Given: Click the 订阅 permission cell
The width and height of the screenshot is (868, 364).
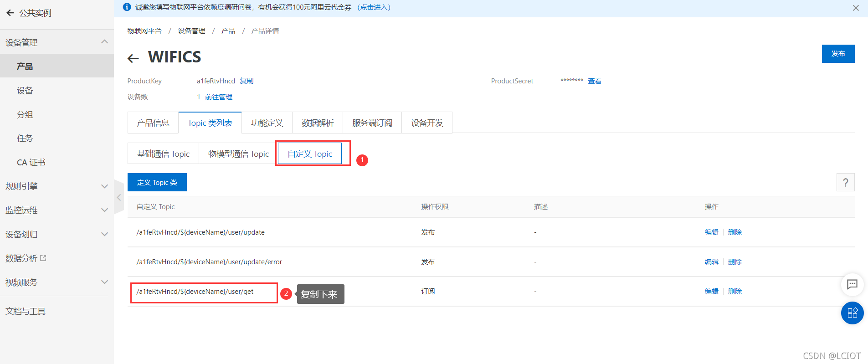Looking at the screenshot, I should point(428,291).
